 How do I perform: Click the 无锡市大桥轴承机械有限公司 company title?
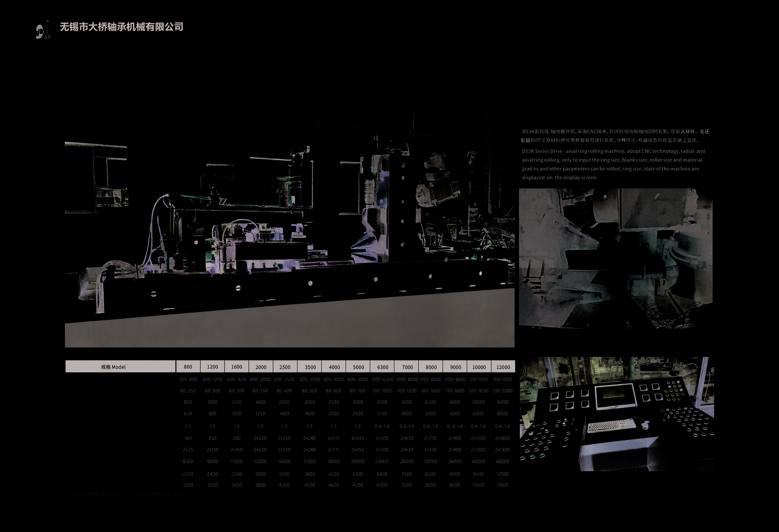(122, 27)
